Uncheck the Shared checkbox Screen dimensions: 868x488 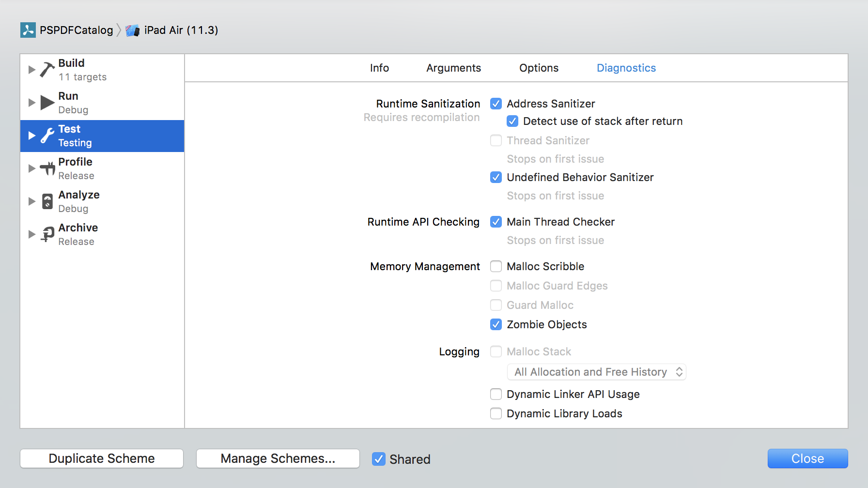(378, 458)
